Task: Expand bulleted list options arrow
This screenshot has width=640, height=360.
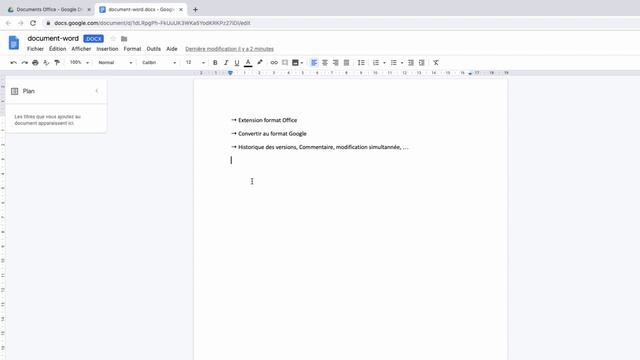Action: (x=402, y=63)
